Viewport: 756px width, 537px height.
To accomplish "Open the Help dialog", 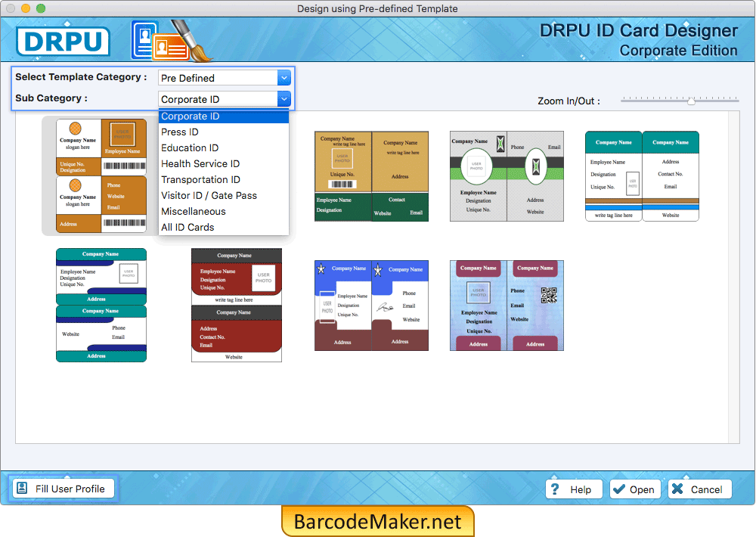I will pos(574,489).
